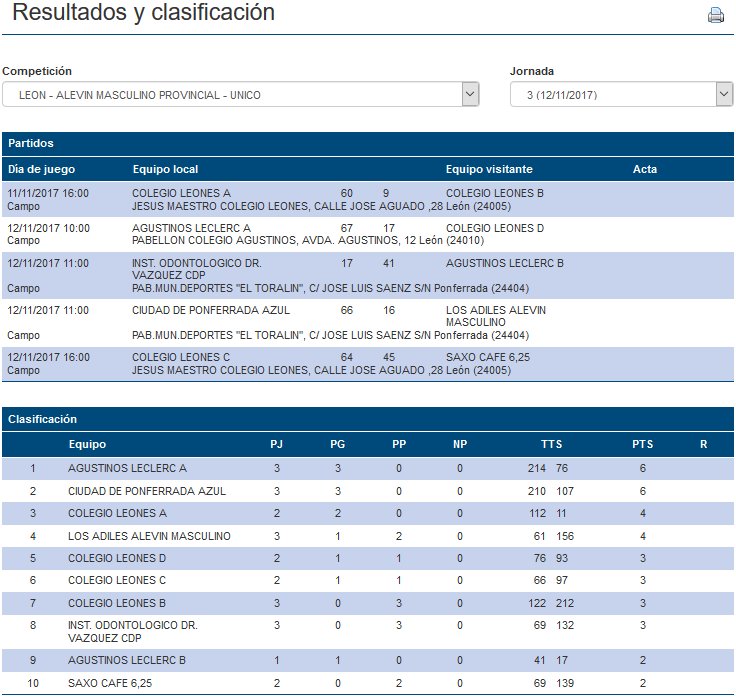Screen dimensions: 736x697
Task: Select INST. ODONTOLOGICO DR. VAZQUEZ CDP in classification
Action: [133, 631]
